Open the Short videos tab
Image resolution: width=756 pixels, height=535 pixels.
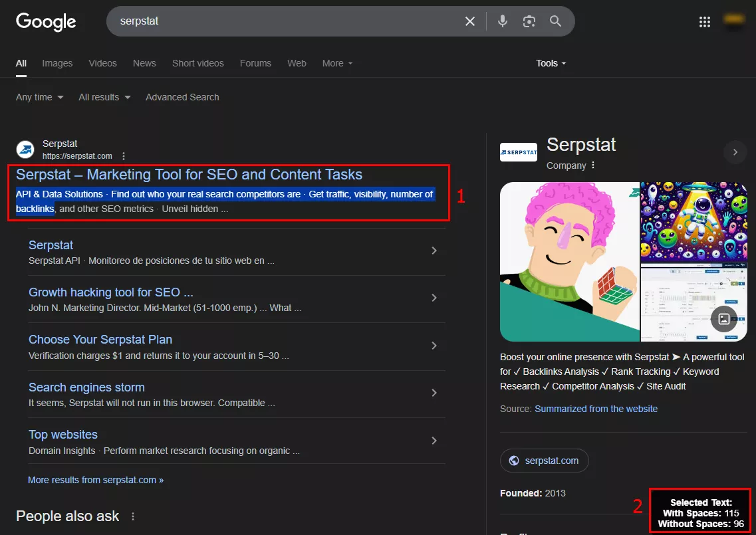[197, 63]
